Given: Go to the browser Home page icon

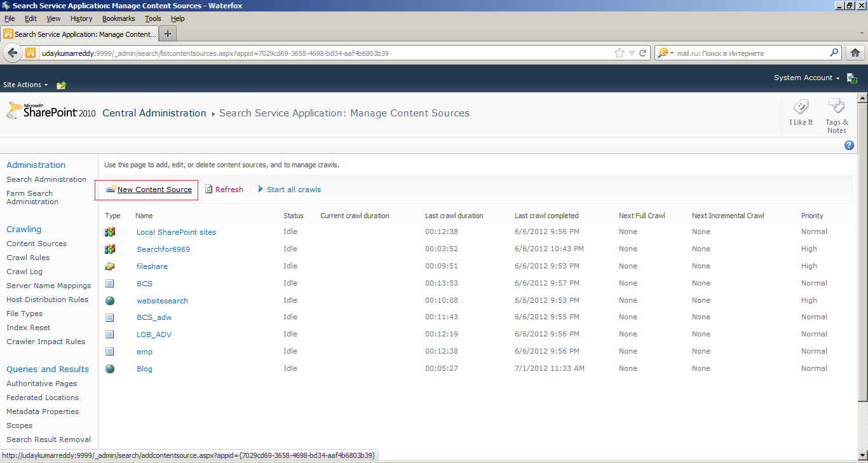Looking at the screenshot, I should click(855, 53).
